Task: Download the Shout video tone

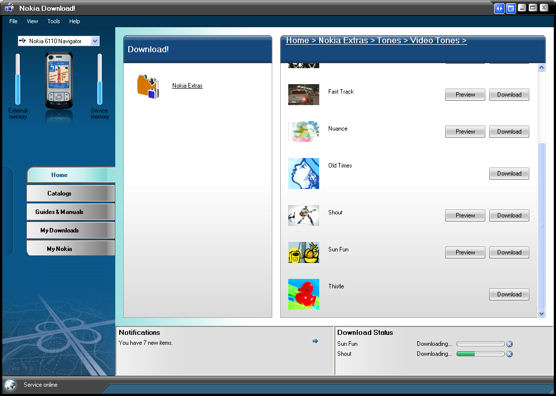Action: (509, 216)
